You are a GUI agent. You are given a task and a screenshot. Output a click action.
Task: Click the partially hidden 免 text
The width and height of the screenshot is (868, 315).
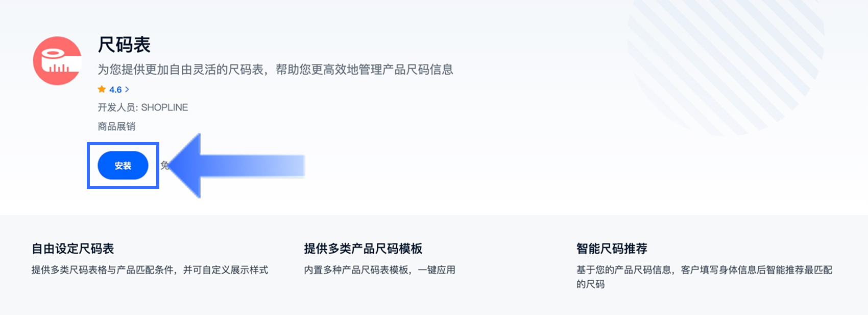click(x=164, y=165)
